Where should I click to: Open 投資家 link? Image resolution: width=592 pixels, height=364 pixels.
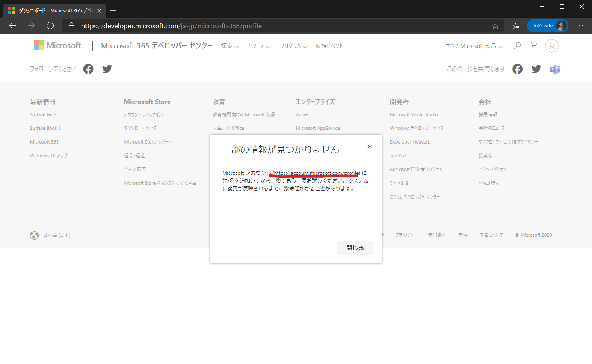tap(486, 156)
